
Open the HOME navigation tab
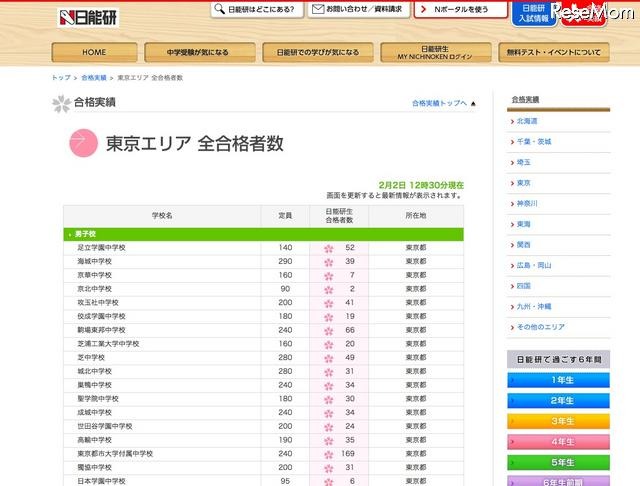[x=94, y=52]
